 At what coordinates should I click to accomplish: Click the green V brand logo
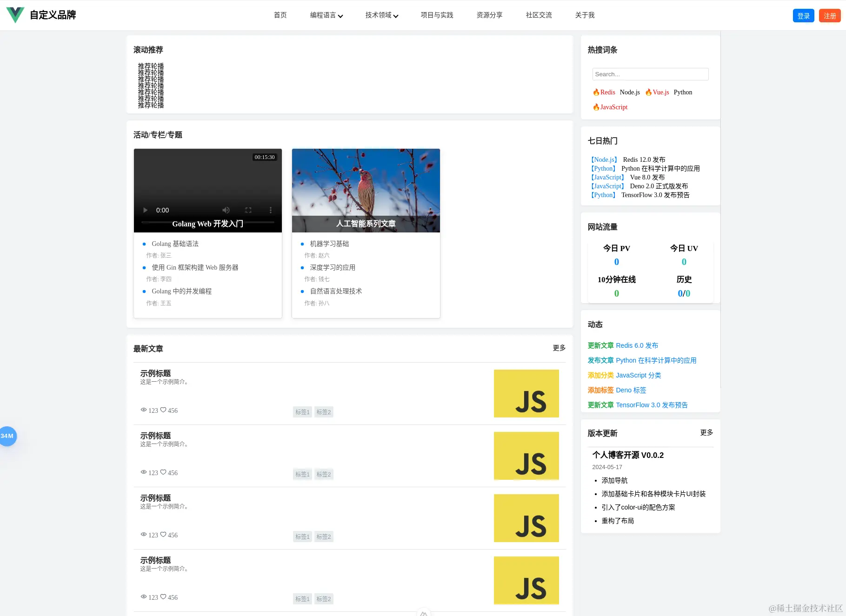(15, 15)
